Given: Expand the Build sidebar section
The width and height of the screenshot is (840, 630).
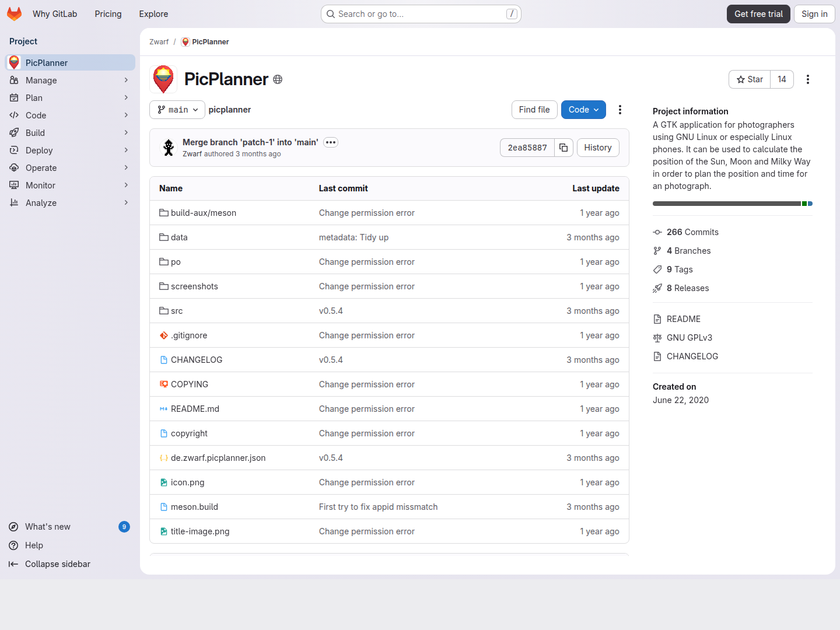Looking at the screenshot, I should tap(70, 133).
